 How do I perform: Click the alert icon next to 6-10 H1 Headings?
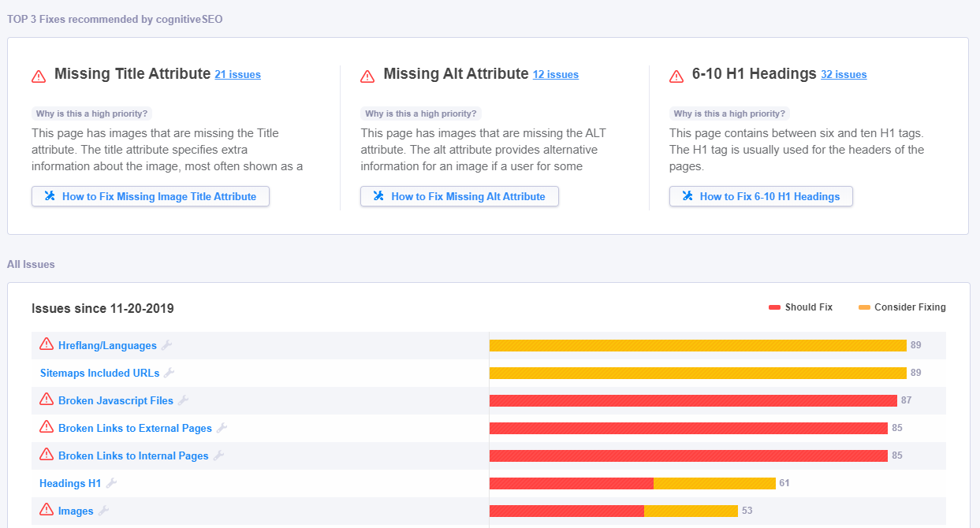point(676,76)
